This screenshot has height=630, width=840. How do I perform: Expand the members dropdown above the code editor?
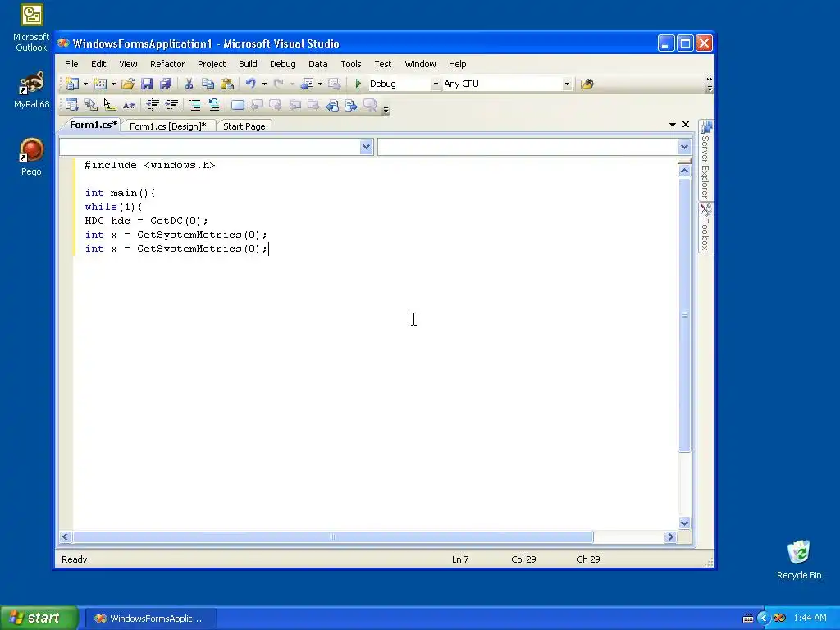coord(684,147)
